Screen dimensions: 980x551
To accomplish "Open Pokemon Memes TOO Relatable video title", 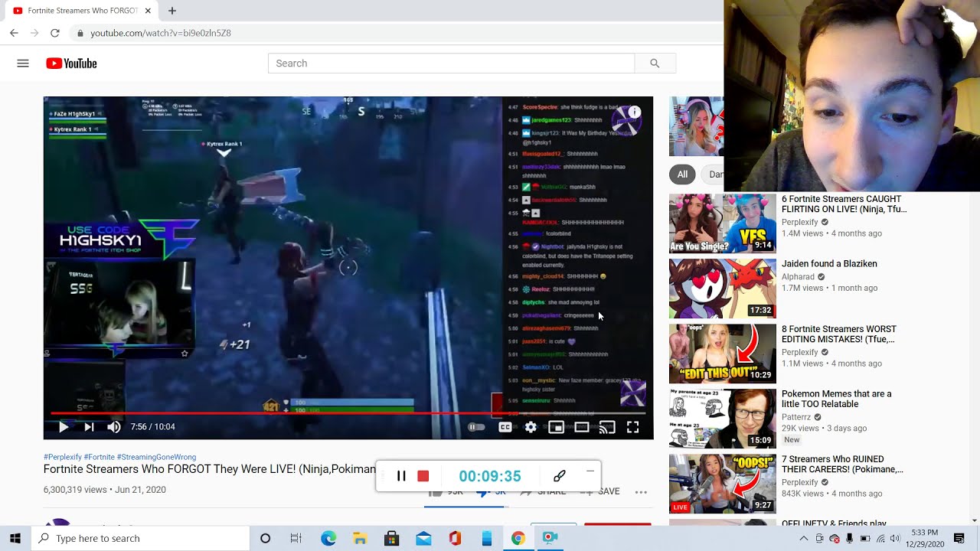I will point(837,399).
